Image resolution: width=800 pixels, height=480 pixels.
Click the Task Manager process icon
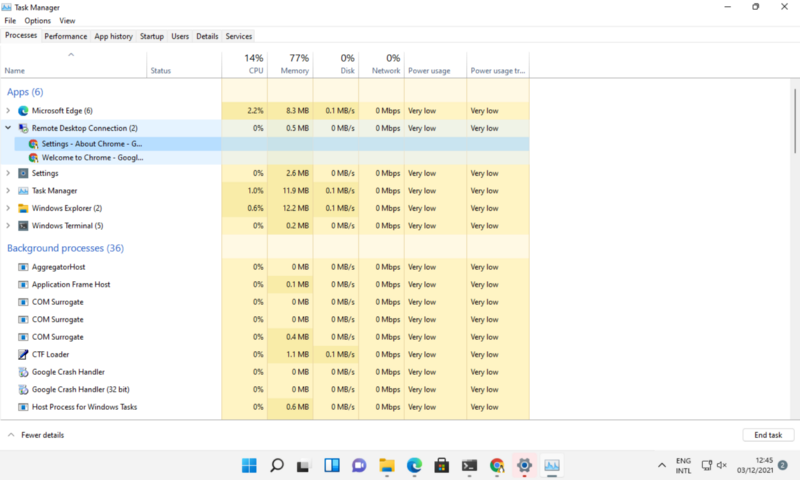pyautogui.click(x=23, y=191)
